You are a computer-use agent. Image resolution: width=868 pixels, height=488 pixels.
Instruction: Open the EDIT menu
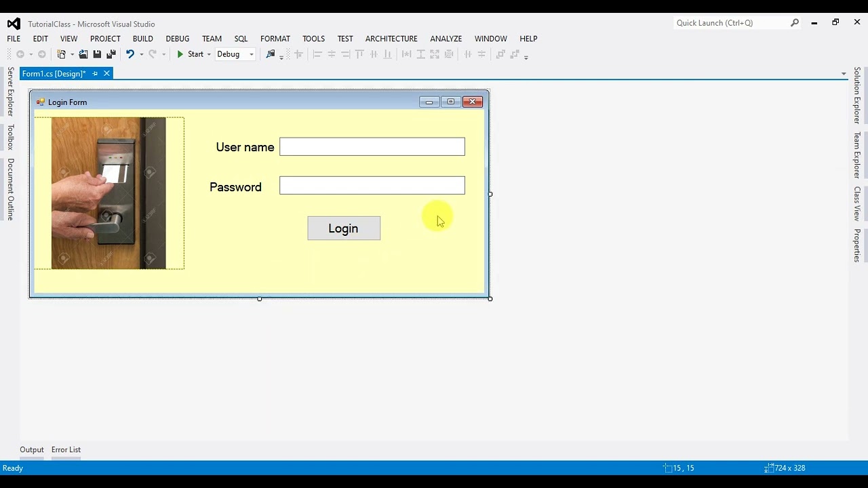(41, 39)
